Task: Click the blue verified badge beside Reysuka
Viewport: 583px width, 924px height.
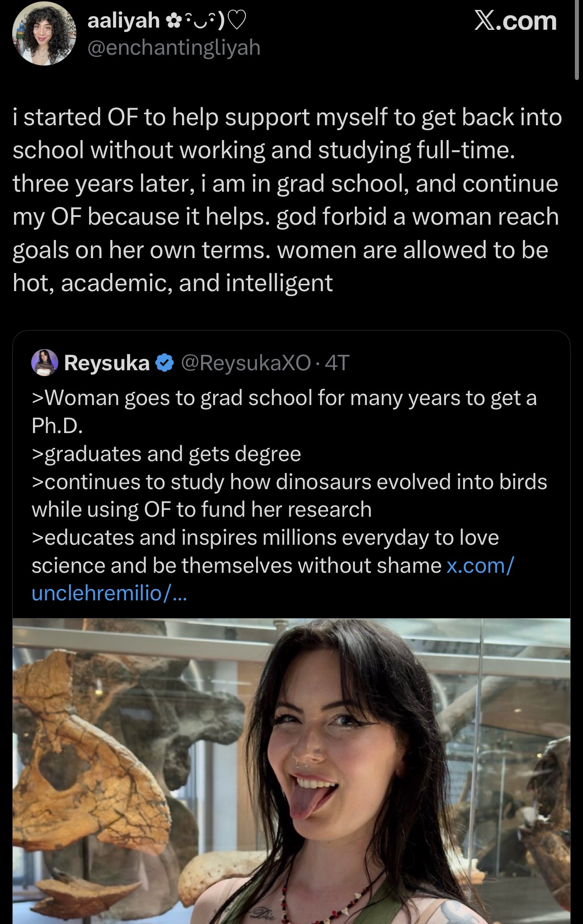Action: click(165, 363)
